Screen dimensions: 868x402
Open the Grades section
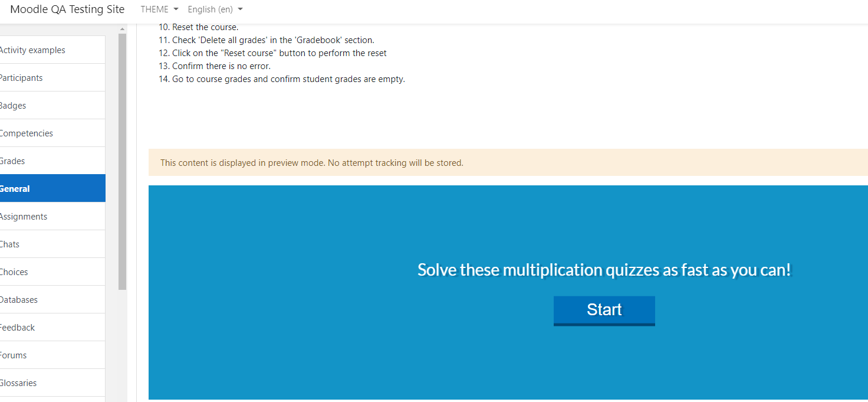point(52,161)
